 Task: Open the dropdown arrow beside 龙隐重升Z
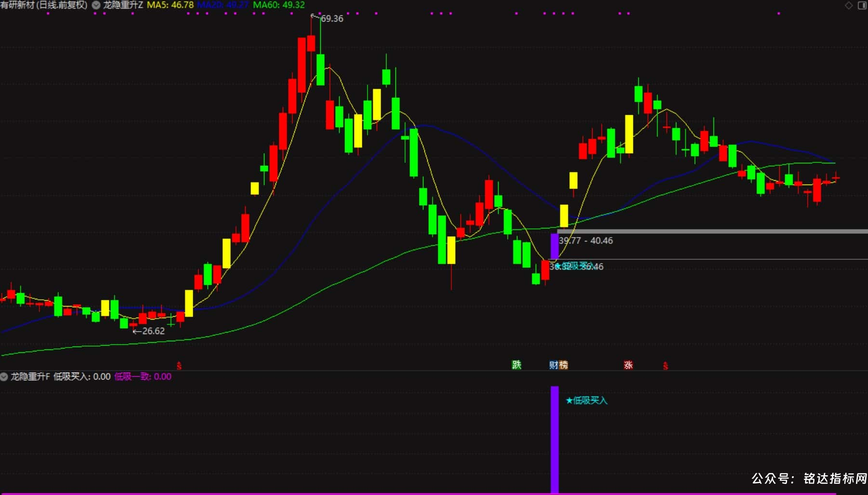(96, 5)
